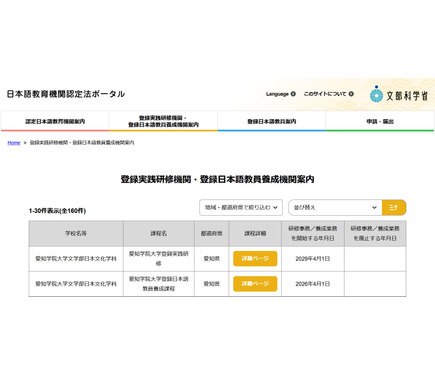Image resolution: width=435 pixels, height=375 pixels.
Task: Open 詳細ページ for 愛知学院大学登録実践研修
Action: pos(255,258)
